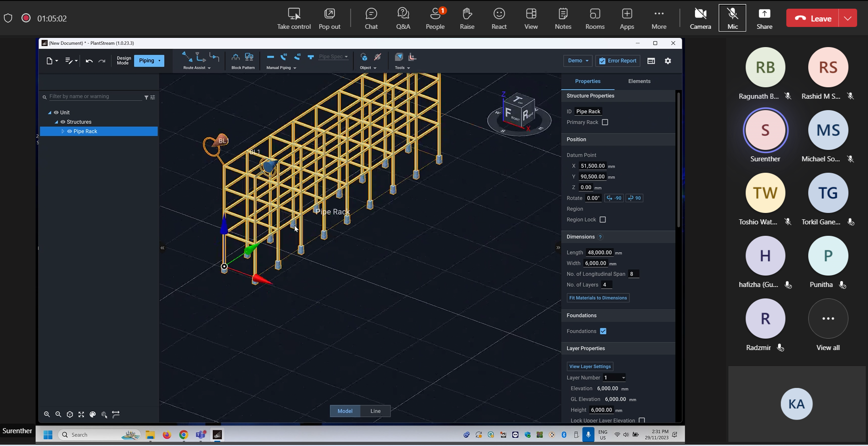This screenshot has height=446, width=868.
Task: Click the crossed-out object icon
Action: 378,57
